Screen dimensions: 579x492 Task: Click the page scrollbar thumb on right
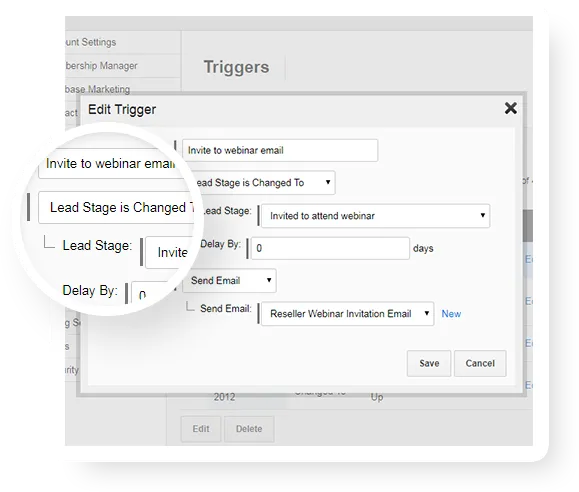(x=528, y=226)
